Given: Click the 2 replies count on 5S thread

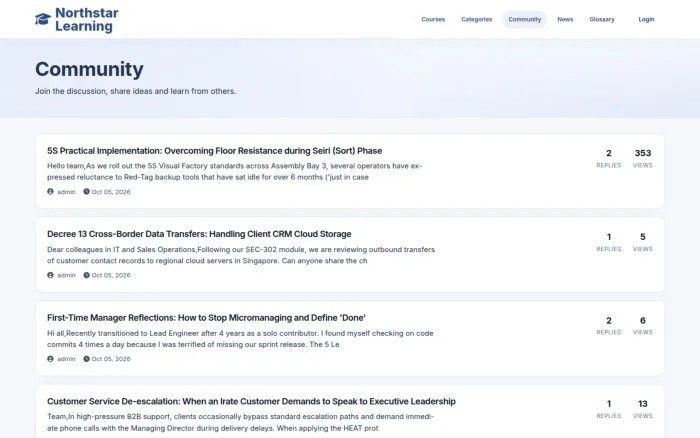Looking at the screenshot, I should pos(608,153).
